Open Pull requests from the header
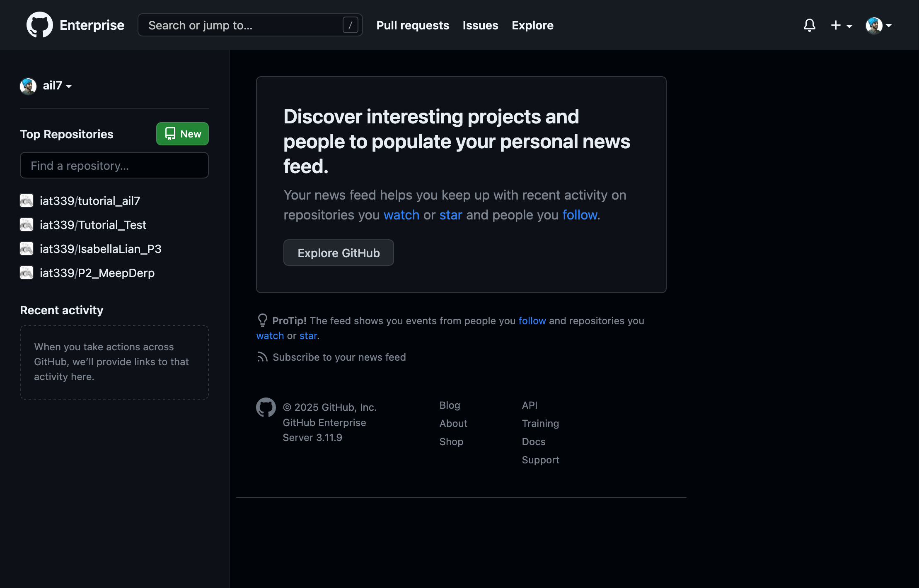 412,25
